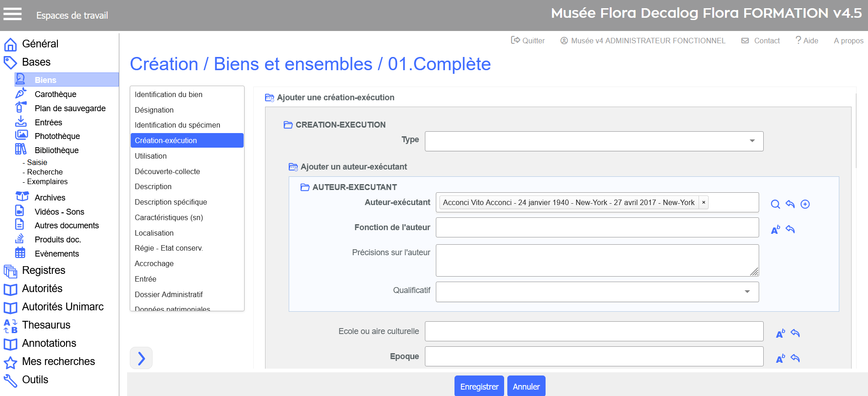Click the plus circle icon beside Auteur-exécutant
The width and height of the screenshot is (868, 396).
[x=805, y=204]
